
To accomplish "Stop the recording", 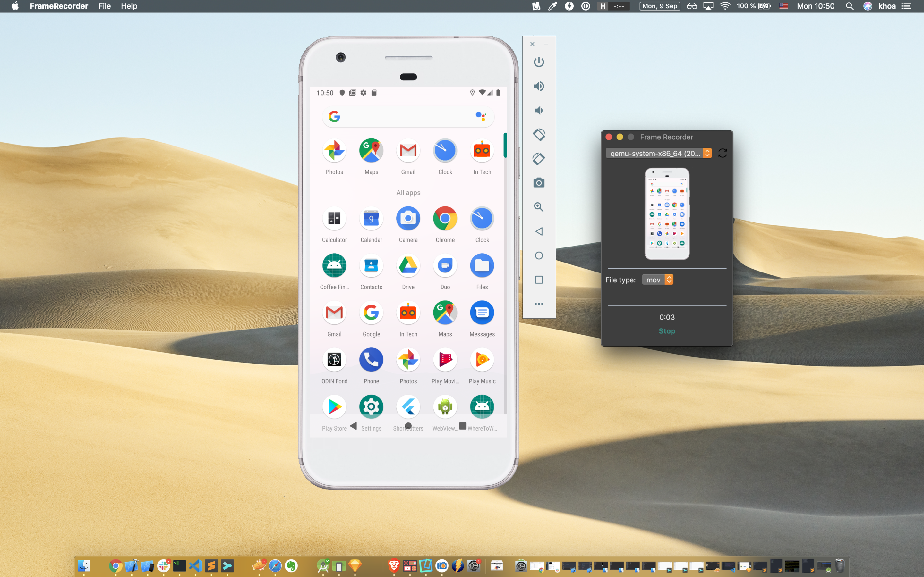I will tap(667, 331).
